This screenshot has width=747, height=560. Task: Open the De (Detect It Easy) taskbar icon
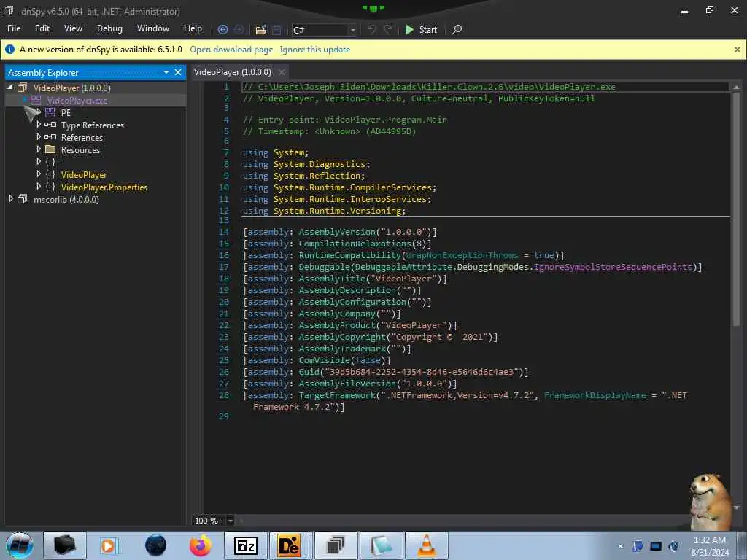[289, 545]
